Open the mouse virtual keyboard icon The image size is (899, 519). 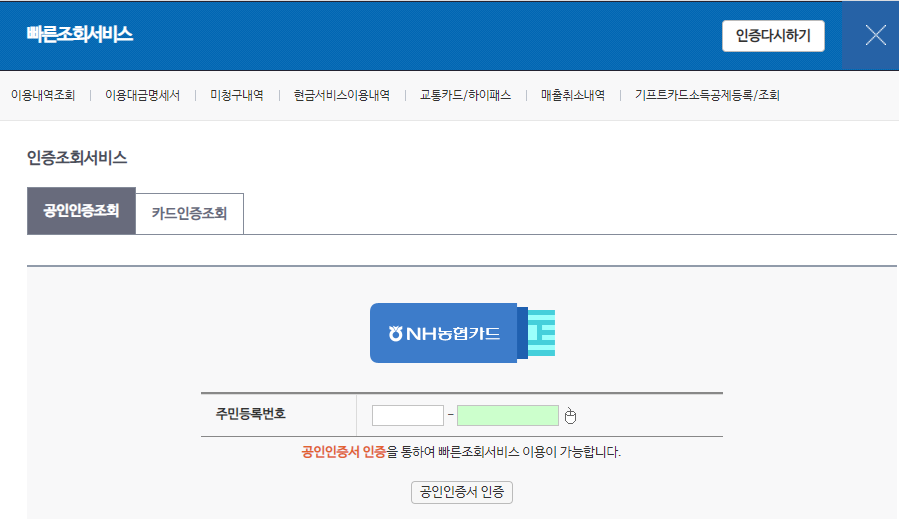click(x=570, y=416)
